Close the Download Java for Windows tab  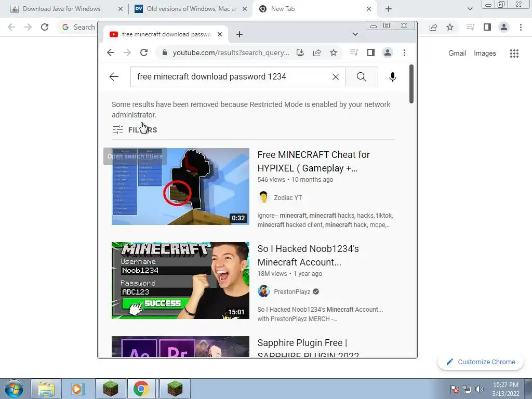pos(121,9)
